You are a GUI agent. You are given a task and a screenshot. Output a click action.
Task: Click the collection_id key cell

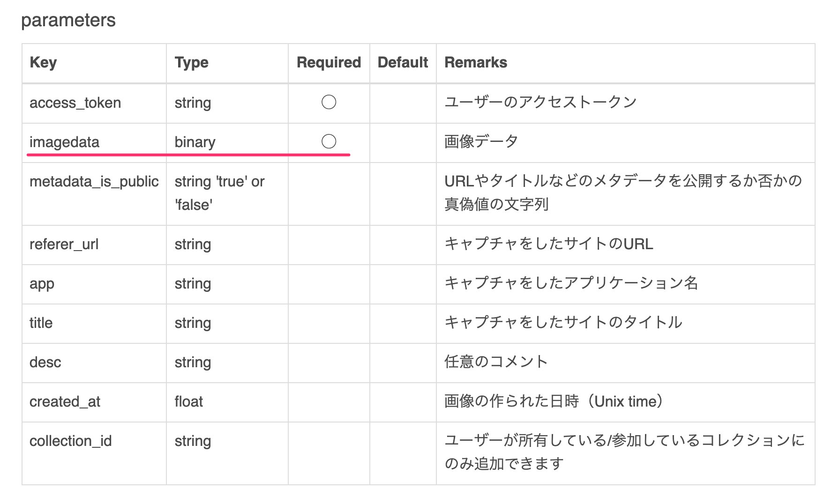coord(94,453)
